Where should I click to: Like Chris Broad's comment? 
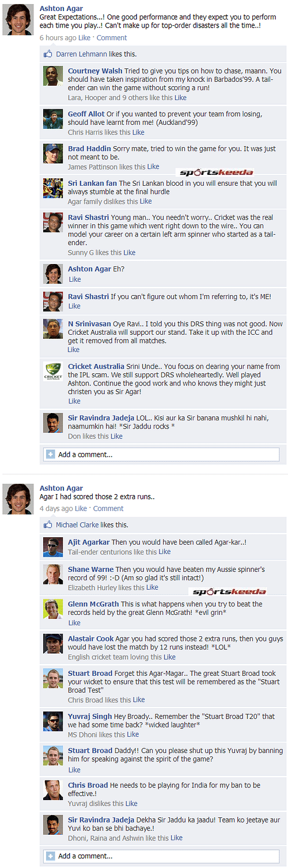[131, 804]
